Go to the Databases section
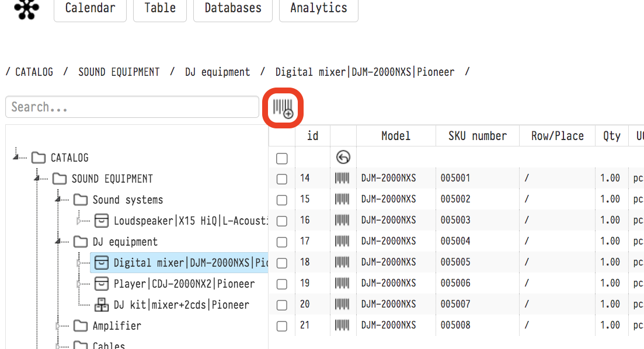 [x=232, y=9]
